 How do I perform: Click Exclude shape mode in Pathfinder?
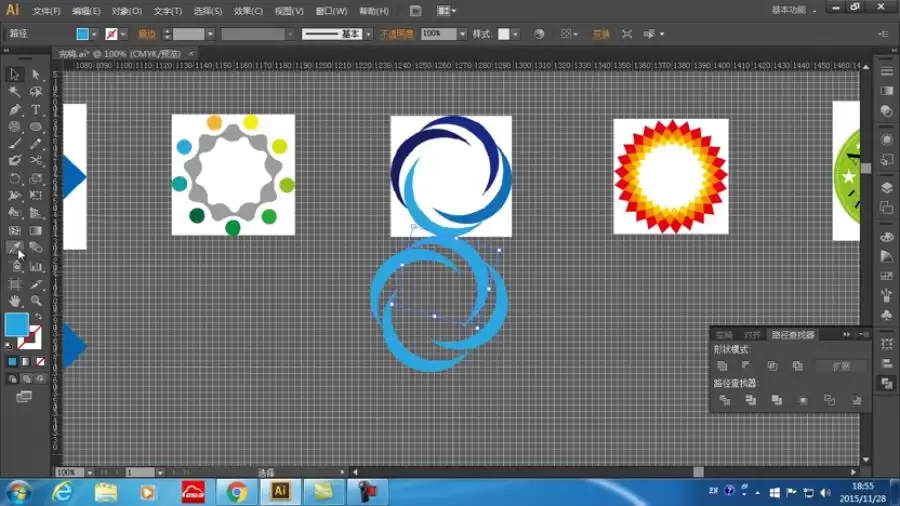coord(797,365)
